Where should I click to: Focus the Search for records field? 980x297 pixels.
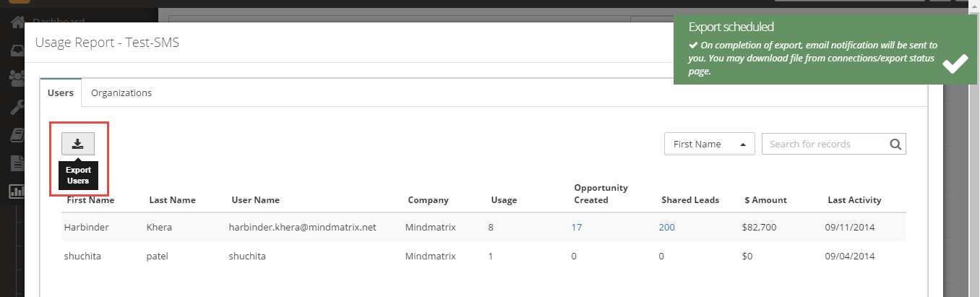point(822,144)
